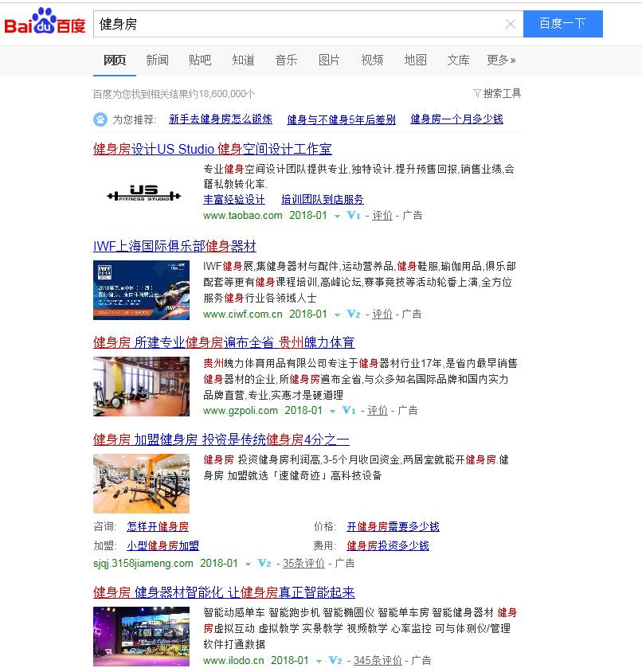Open result 贵州魄力体育 title link
Screen dimensions: 642x672
pos(224,342)
